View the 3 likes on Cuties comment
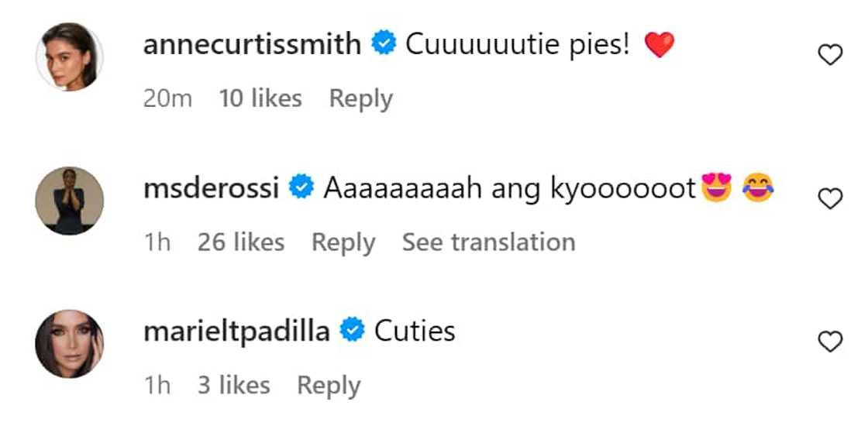This screenshot has width=868, height=426. (233, 386)
